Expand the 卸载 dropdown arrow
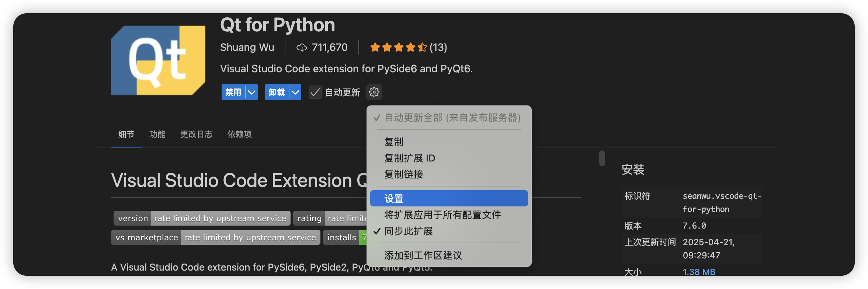 coord(295,92)
